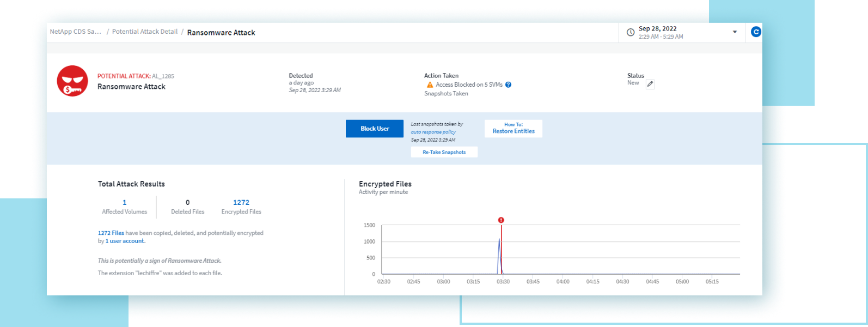The width and height of the screenshot is (868, 327).
Task: Click red alert marker on chart
Action: [501, 220]
